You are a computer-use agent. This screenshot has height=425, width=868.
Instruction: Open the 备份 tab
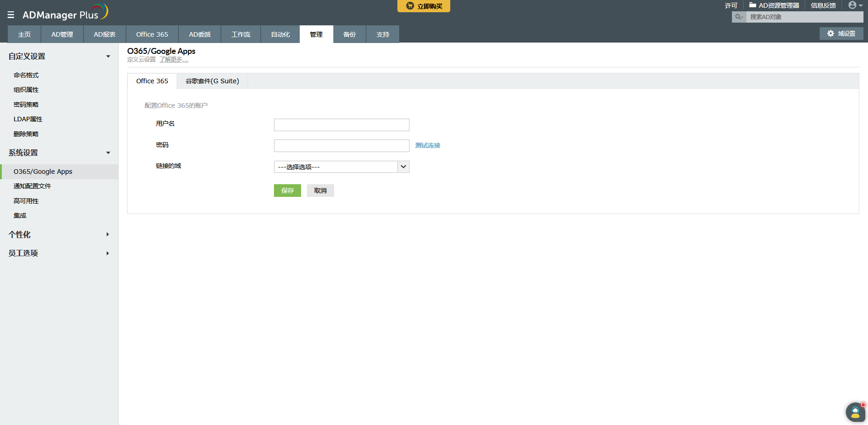[x=349, y=34]
